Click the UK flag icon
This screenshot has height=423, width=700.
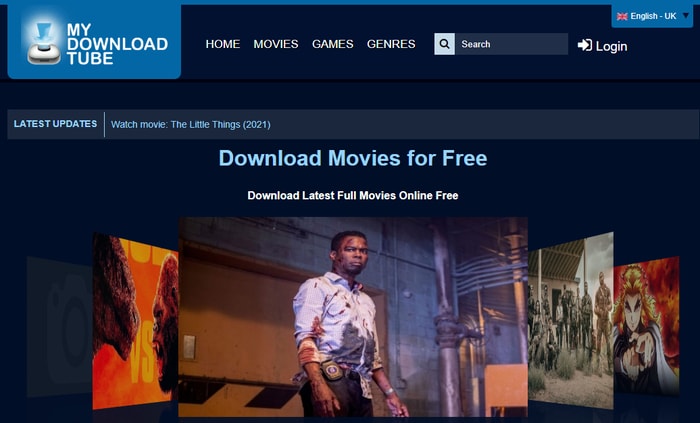point(622,17)
